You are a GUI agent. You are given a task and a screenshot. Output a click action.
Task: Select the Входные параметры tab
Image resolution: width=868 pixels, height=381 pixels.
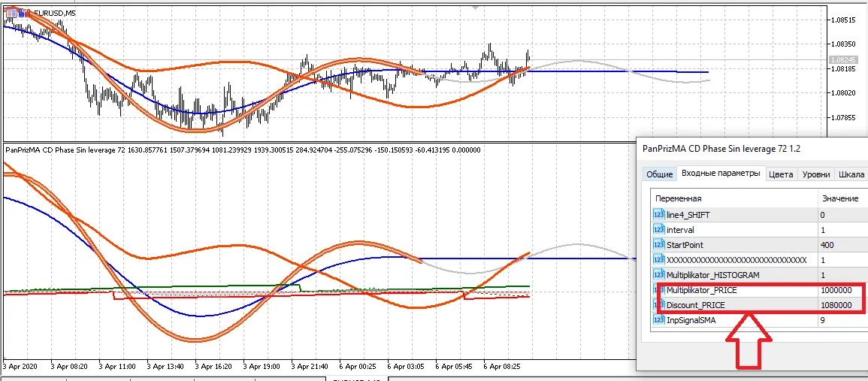(x=720, y=174)
